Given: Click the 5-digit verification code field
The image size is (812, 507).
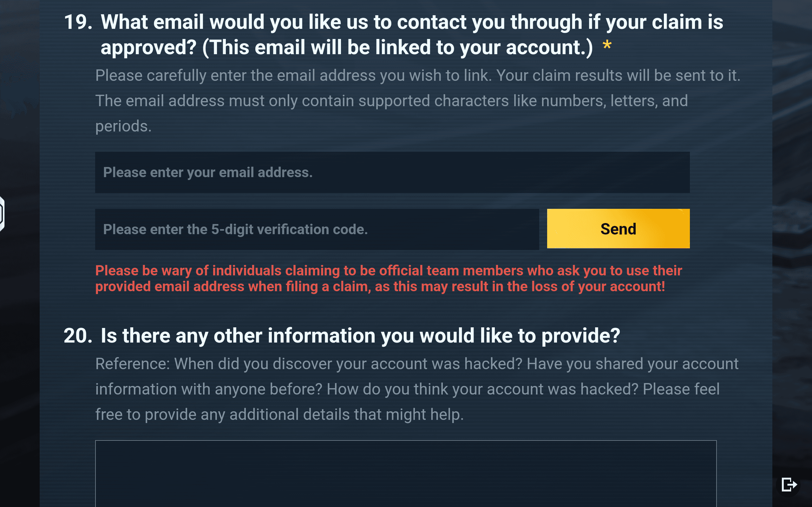Looking at the screenshot, I should click(317, 229).
